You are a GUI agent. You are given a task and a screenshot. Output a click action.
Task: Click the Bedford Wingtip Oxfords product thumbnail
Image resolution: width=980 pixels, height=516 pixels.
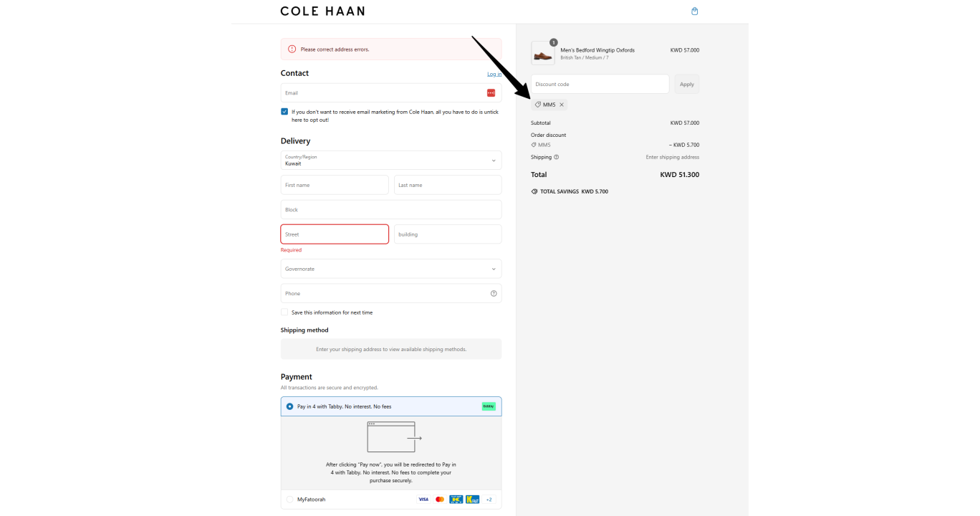tap(543, 53)
